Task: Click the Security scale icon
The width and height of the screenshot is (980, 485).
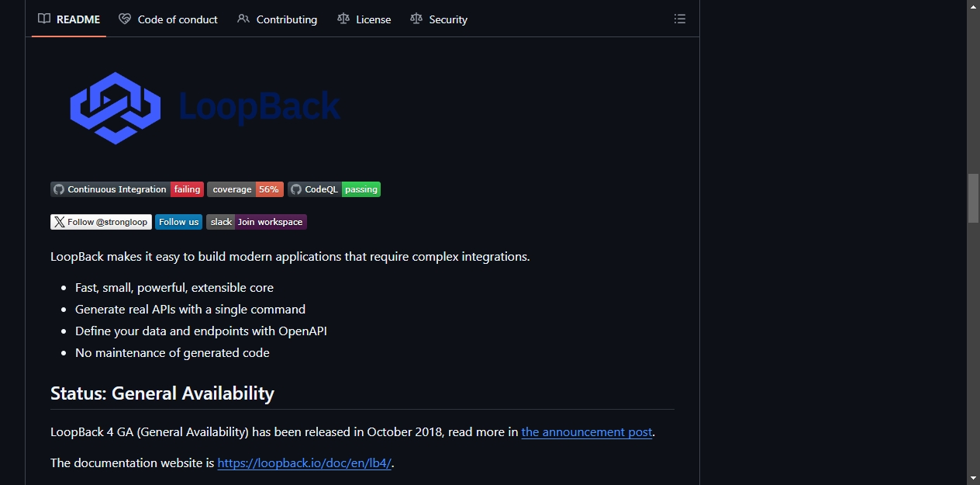Action: pos(416,19)
